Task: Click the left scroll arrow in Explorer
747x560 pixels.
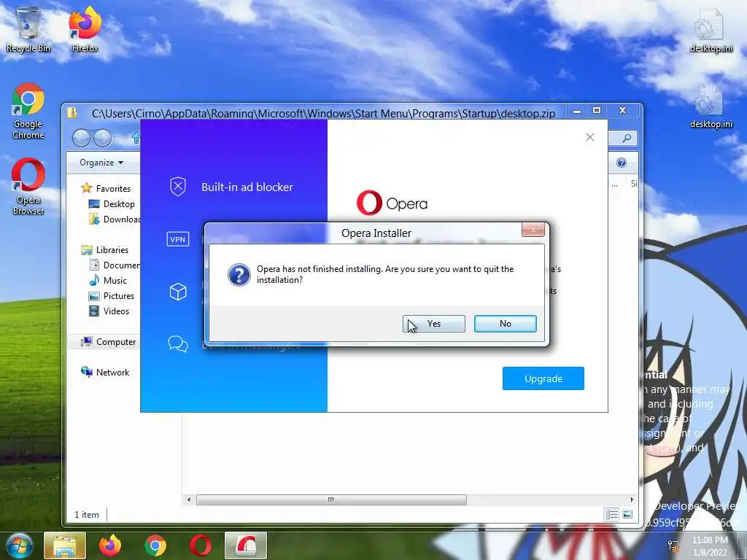Action: pyautogui.click(x=189, y=499)
